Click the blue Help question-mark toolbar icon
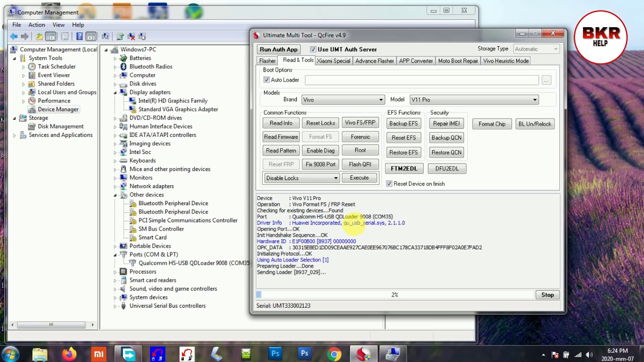 (x=79, y=36)
